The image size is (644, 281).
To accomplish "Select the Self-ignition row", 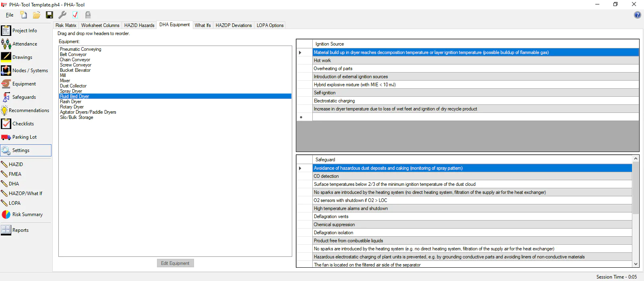I will (x=476, y=93).
